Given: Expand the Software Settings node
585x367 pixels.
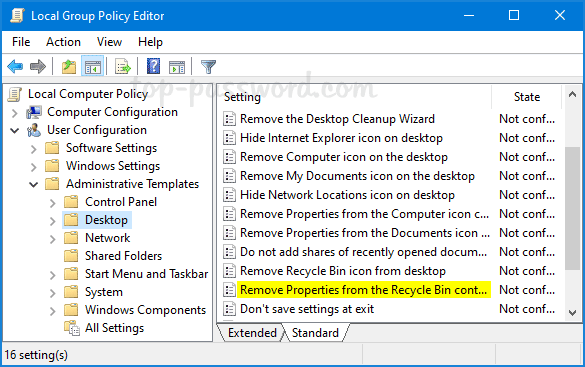Looking at the screenshot, I should coord(34,149).
